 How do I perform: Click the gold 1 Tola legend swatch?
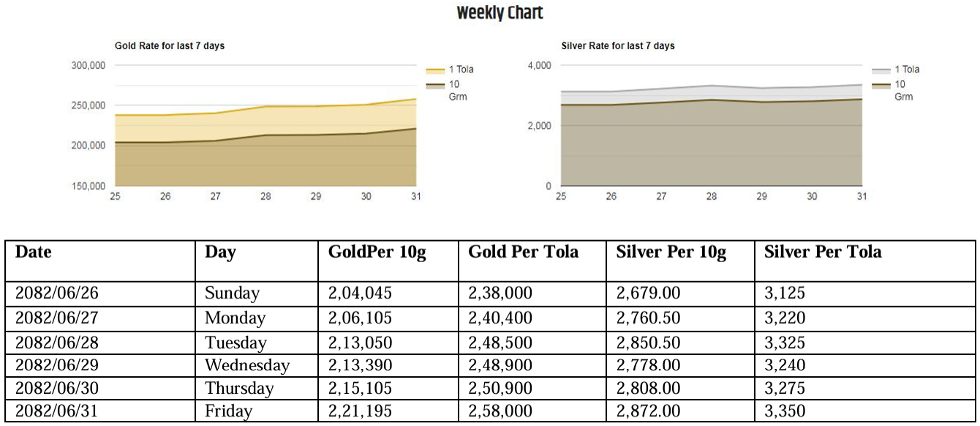(435, 70)
